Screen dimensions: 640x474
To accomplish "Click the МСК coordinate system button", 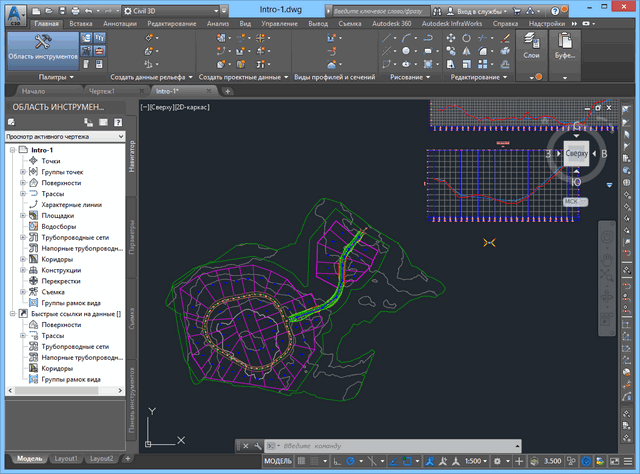I will (571, 201).
